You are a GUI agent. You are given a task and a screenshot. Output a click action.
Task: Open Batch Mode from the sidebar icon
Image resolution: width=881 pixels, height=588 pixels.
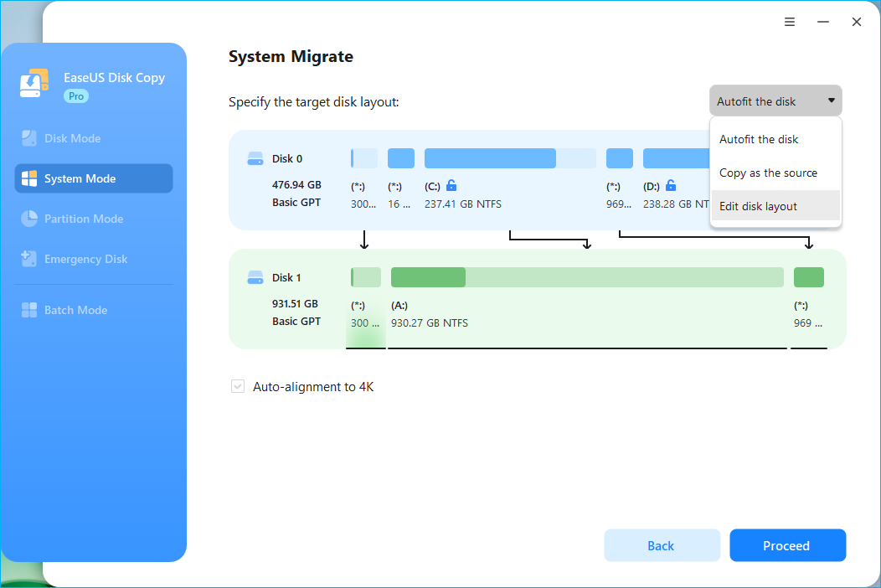(x=31, y=309)
